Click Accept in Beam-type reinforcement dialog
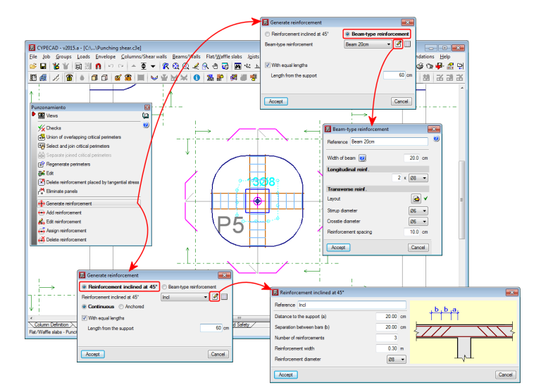Image resolution: width=541 pixels, height=392 pixels. point(338,248)
